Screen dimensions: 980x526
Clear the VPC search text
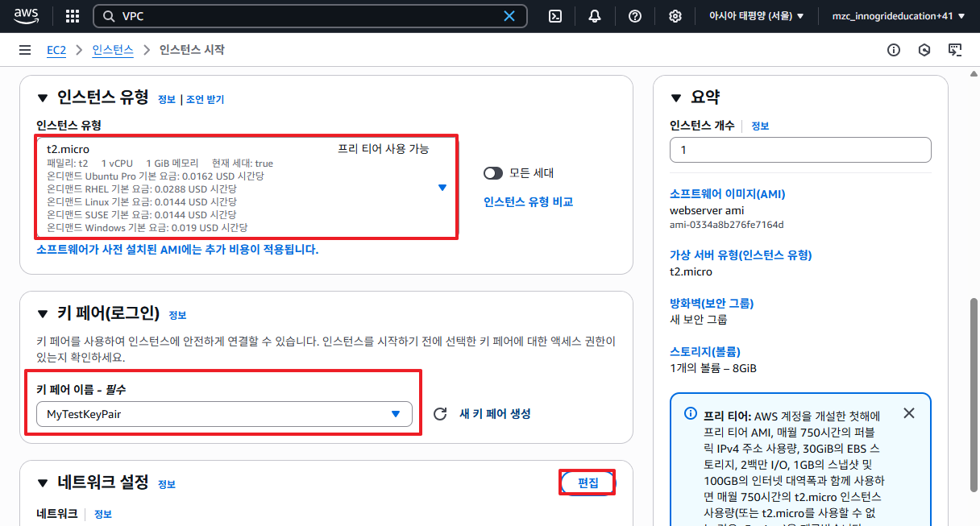(509, 16)
